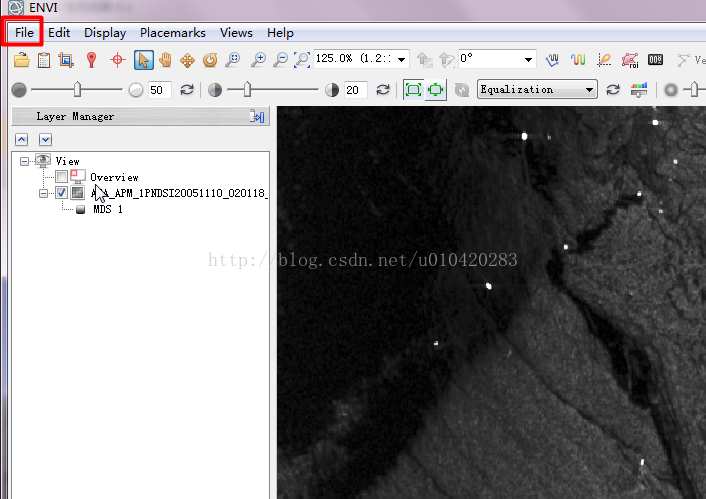Click the Zoom In magnifier icon
This screenshot has height=499, width=706.
point(258,59)
